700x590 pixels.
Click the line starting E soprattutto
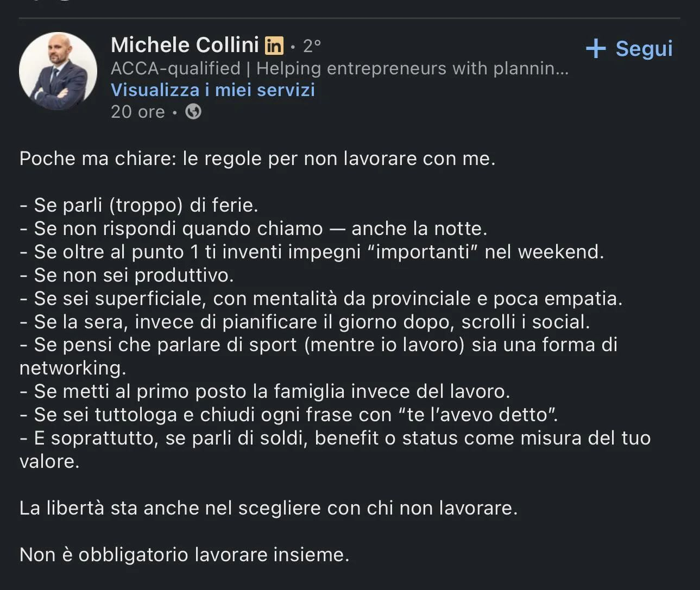pyautogui.click(x=335, y=438)
